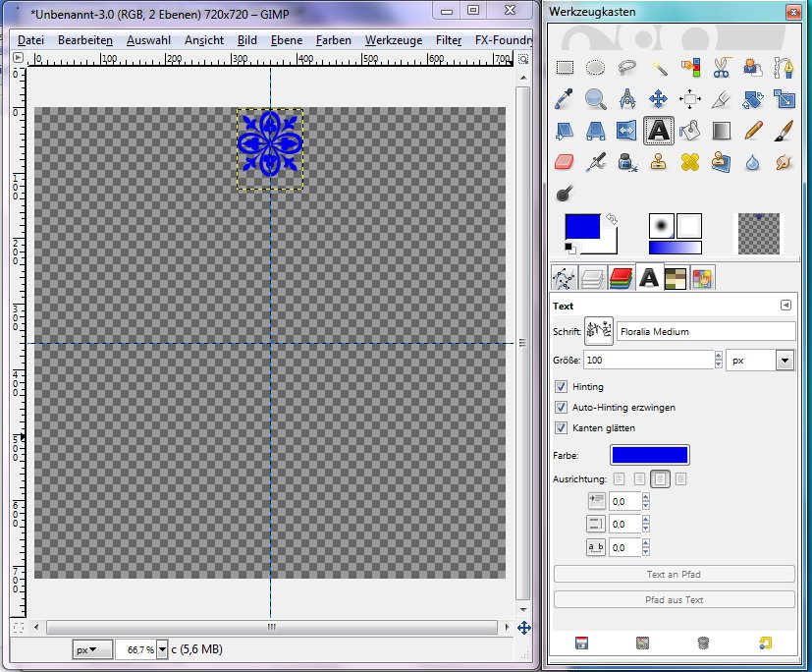Select the Ellipse Select tool
Image resolution: width=812 pixels, height=672 pixels.
[x=596, y=68]
